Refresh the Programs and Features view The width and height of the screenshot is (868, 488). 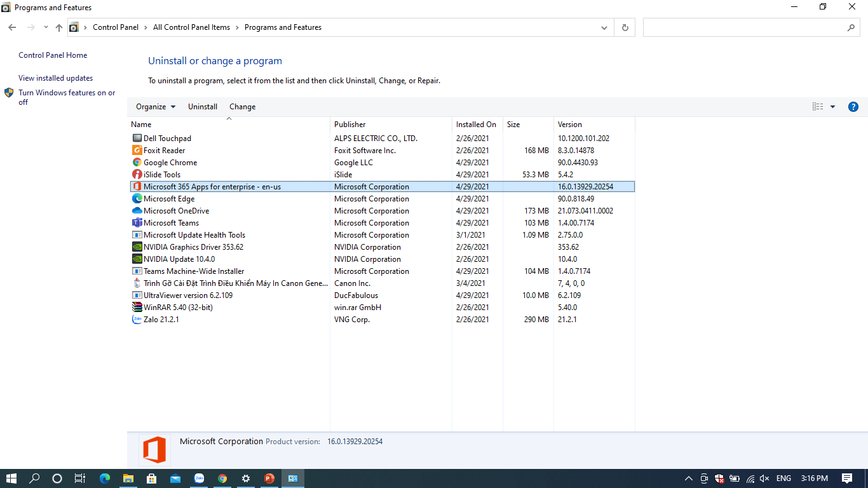pos(625,27)
